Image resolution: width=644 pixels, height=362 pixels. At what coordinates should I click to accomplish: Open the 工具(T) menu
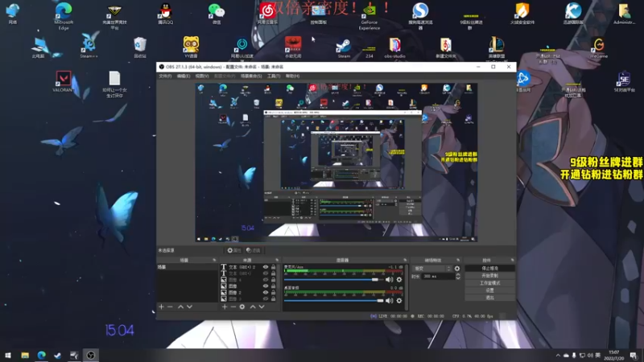coord(274,76)
